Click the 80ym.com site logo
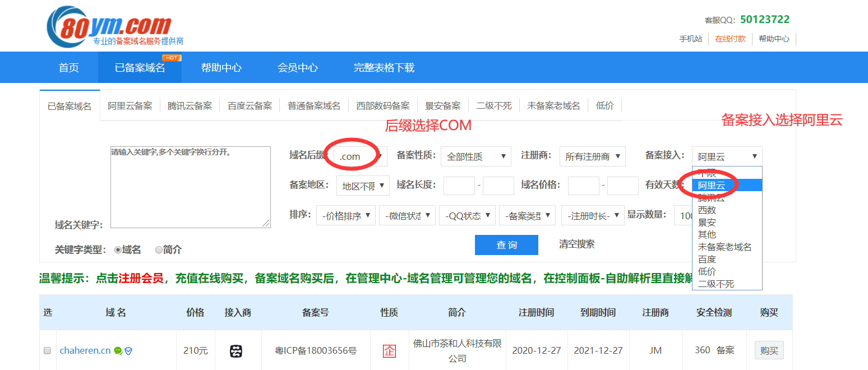 point(115,27)
